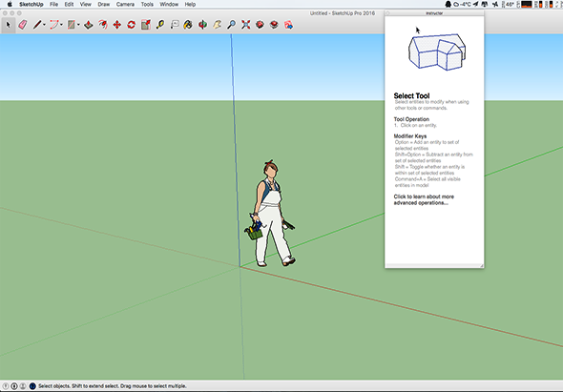
Task: Select the Orbit camera tool
Action: coord(203,25)
